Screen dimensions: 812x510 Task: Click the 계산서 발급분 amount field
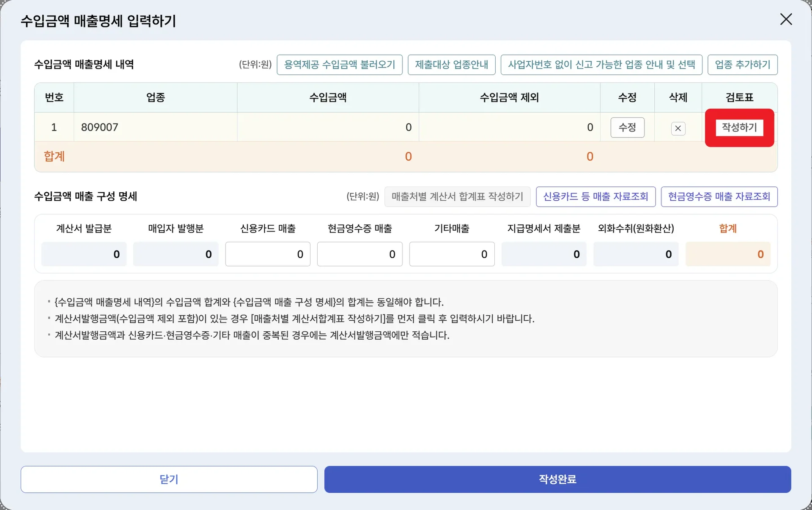click(x=84, y=254)
